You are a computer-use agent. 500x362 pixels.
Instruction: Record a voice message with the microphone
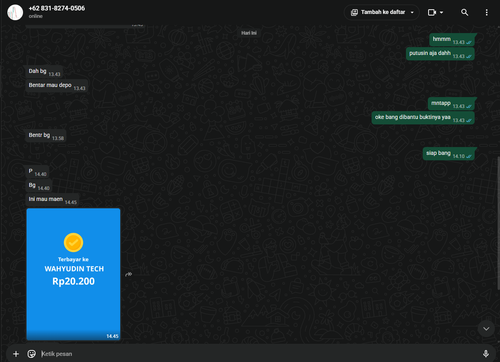[x=486, y=354]
